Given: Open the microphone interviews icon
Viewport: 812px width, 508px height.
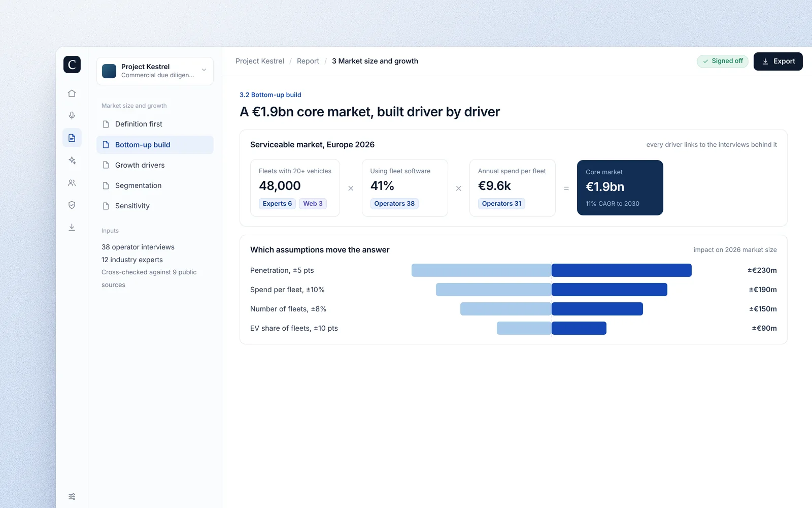Looking at the screenshot, I should (x=72, y=116).
